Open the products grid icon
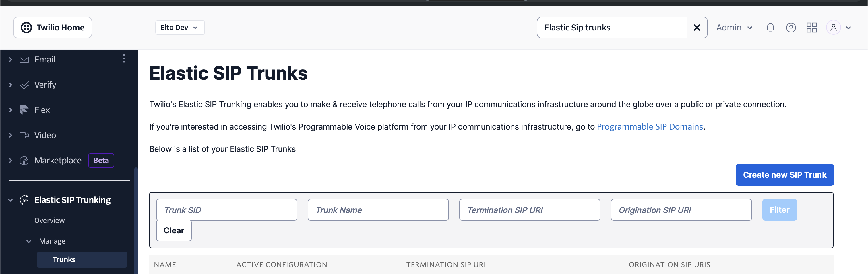Image resolution: width=868 pixels, height=274 pixels. click(811, 28)
